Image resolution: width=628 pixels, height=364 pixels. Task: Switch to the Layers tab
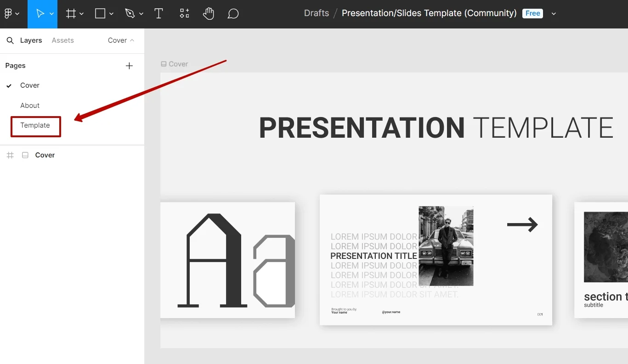(x=31, y=40)
